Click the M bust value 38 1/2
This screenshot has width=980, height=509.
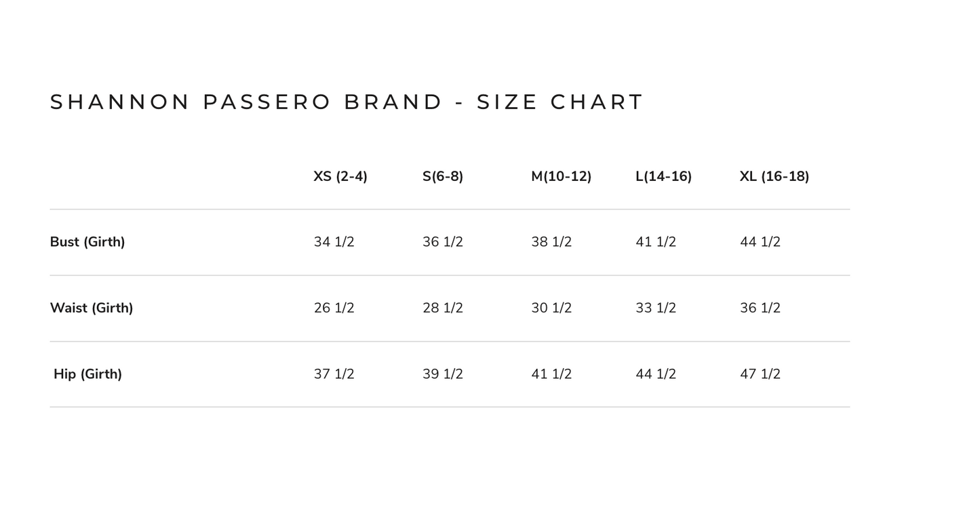pyautogui.click(x=551, y=242)
